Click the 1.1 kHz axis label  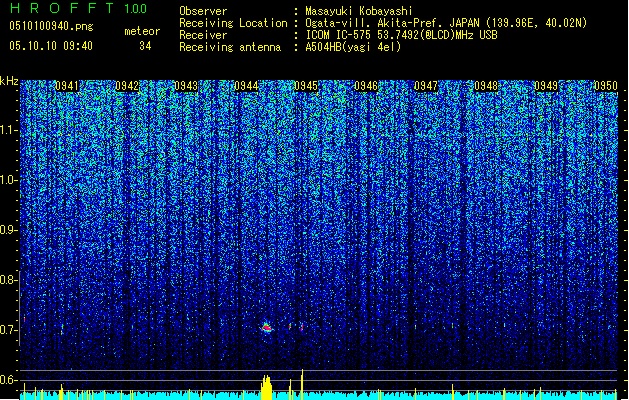pyautogui.click(x=9, y=130)
